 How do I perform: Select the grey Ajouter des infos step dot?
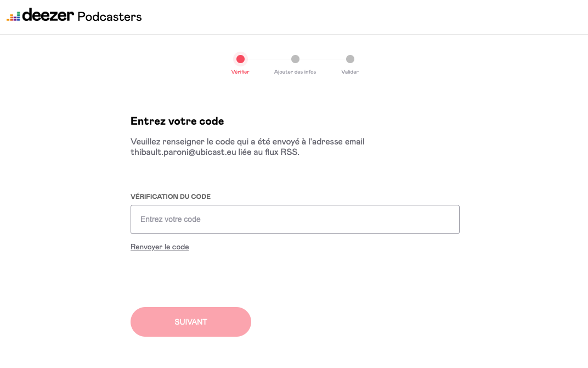(x=295, y=59)
